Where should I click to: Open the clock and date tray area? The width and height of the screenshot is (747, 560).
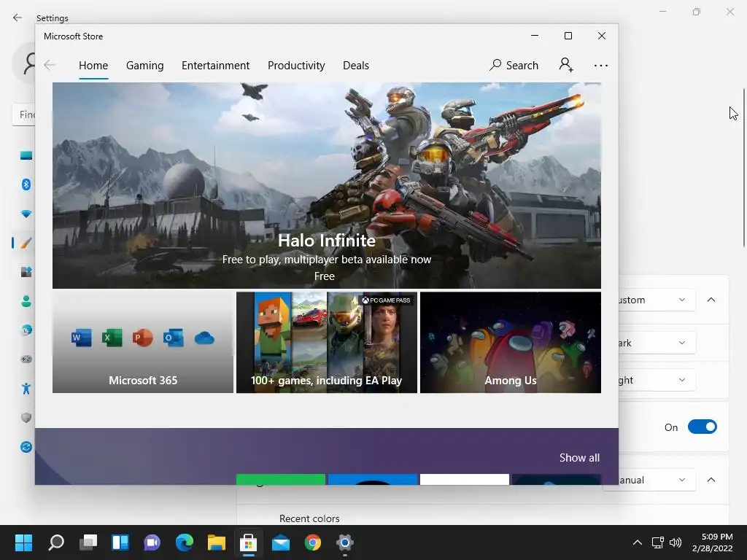(x=712, y=542)
